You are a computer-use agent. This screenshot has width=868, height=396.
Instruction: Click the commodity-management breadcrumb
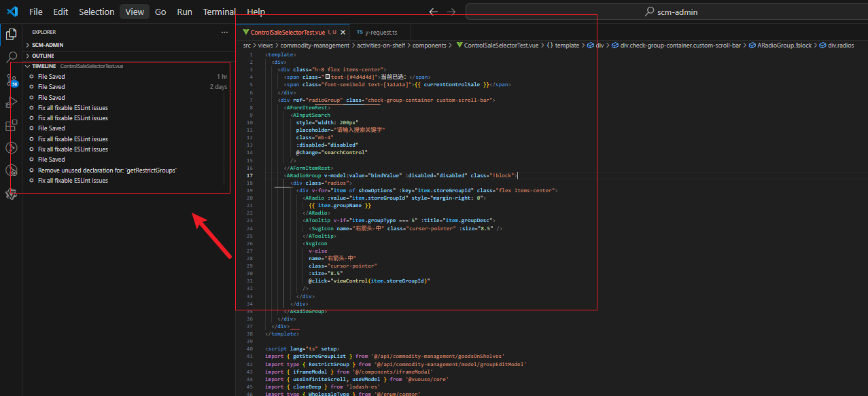315,46
